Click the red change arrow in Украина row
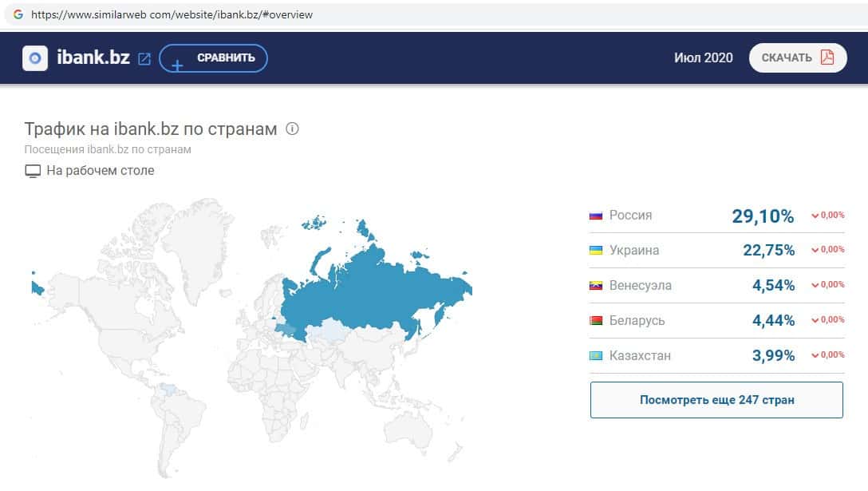868x491 pixels. click(815, 250)
